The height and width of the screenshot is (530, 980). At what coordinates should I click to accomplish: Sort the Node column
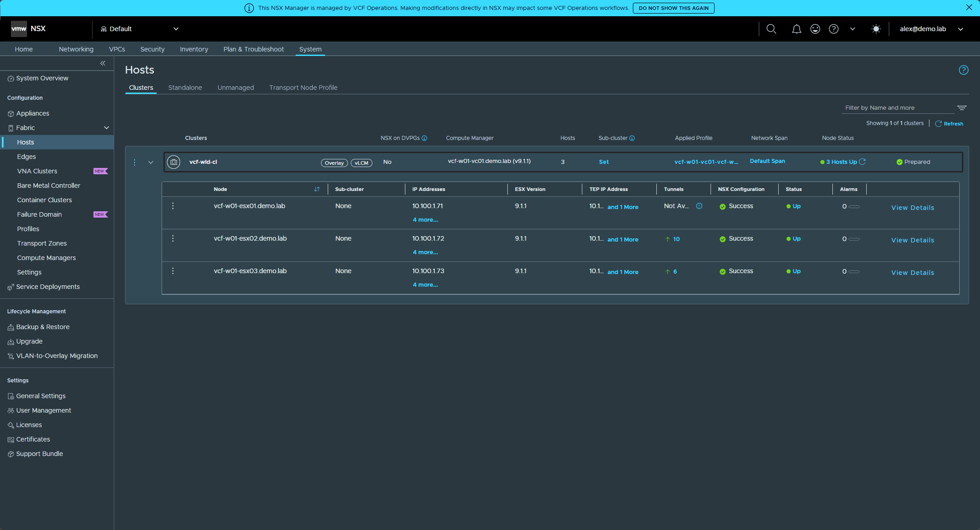(x=317, y=189)
